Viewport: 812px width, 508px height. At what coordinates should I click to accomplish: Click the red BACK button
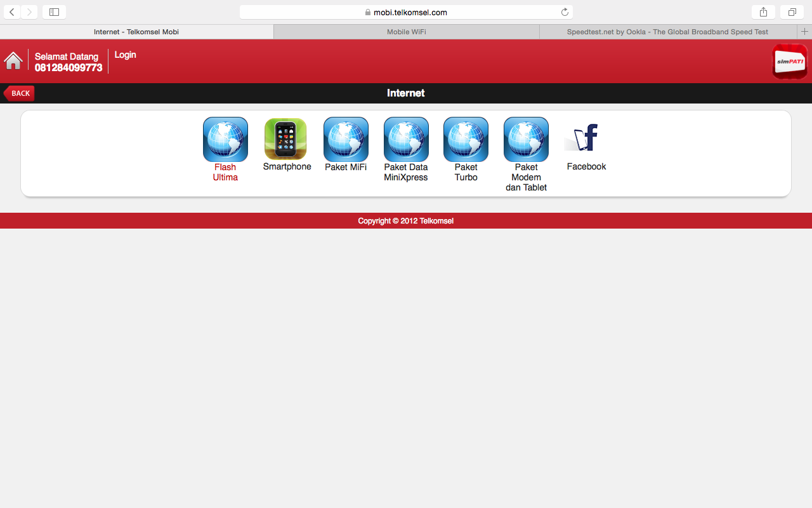click(19, 93)
